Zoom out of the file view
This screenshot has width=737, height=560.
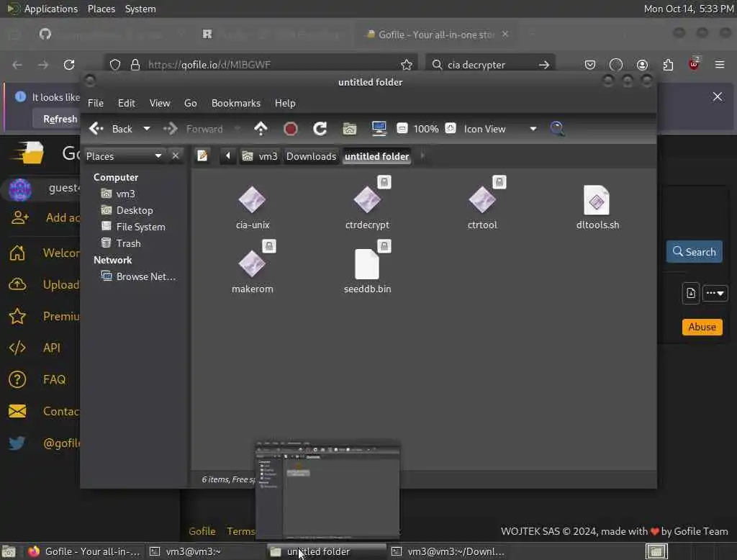pyautogui.click(x=402, y=128)
